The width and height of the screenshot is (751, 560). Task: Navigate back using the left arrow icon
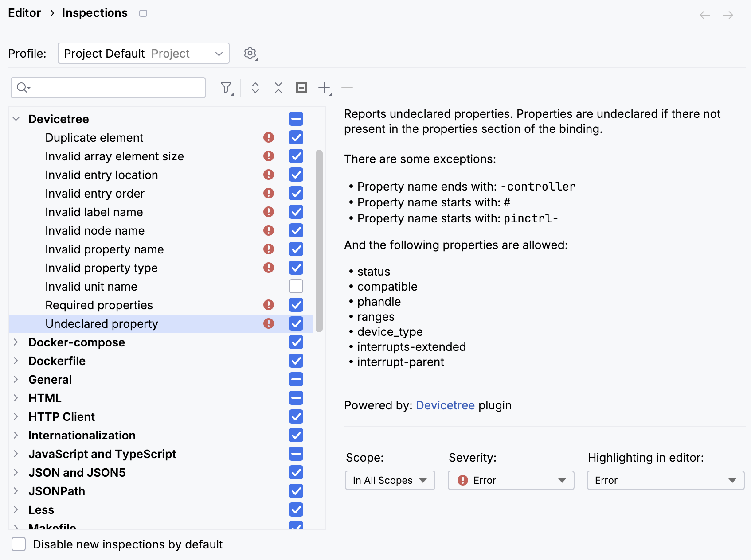click(x=704, y=15)
